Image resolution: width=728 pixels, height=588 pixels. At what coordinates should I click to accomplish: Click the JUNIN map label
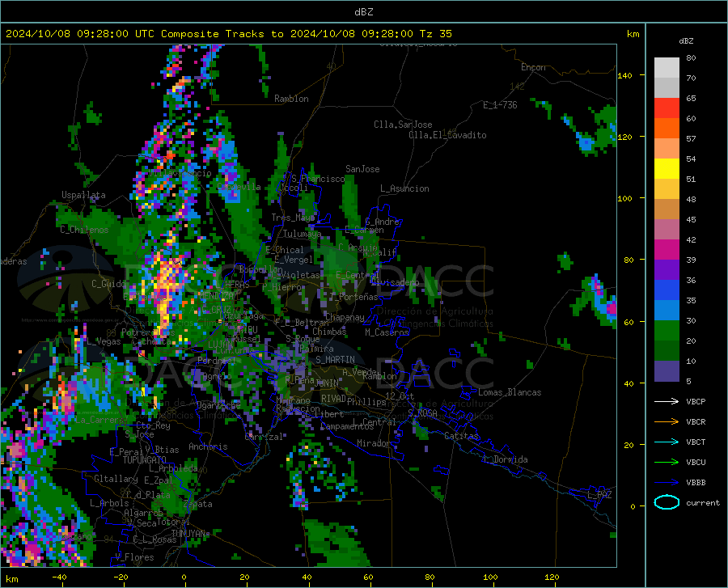[x=327, y=383]
